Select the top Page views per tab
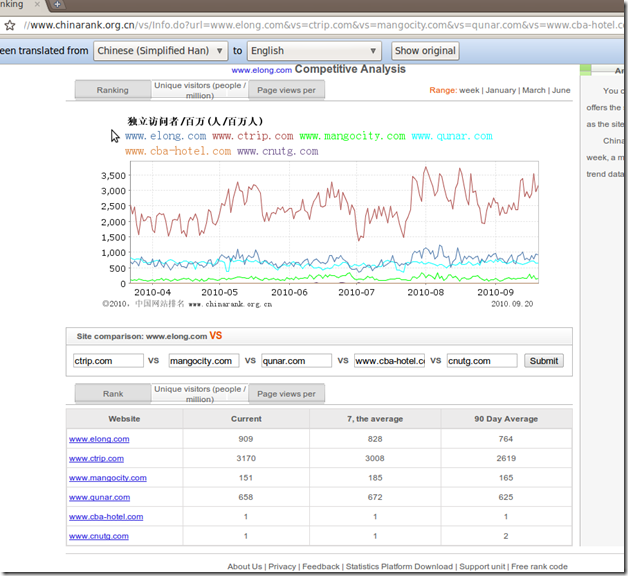This screenshot has width=628, height=576. tap(286, 90)
